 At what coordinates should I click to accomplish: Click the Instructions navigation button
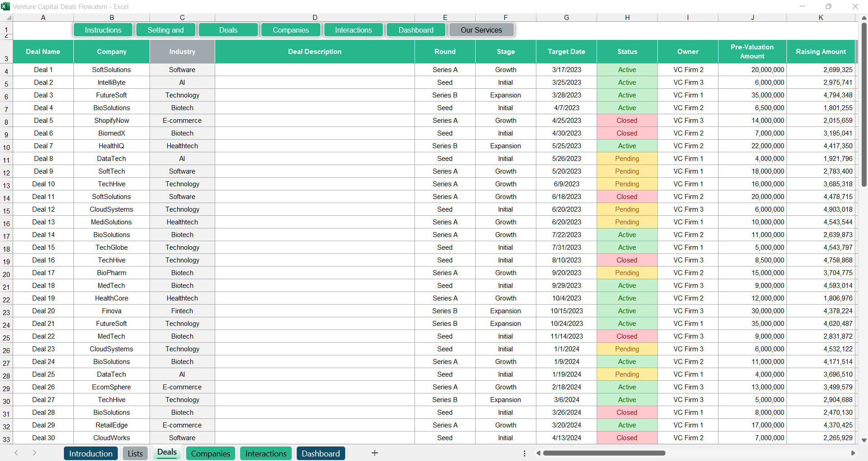click(103, 30)
